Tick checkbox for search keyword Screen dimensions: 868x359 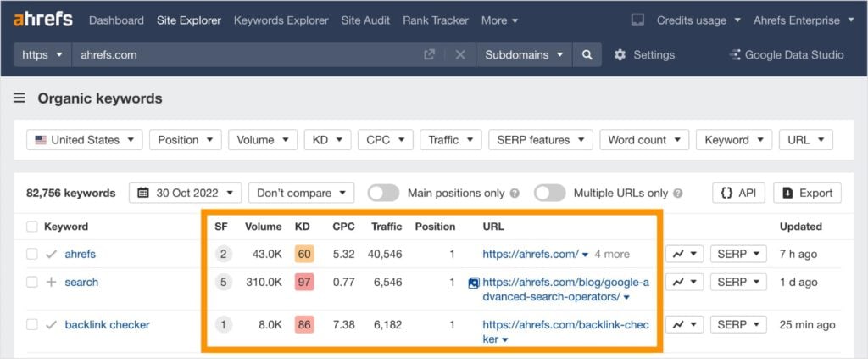click(x=32, y=282)
